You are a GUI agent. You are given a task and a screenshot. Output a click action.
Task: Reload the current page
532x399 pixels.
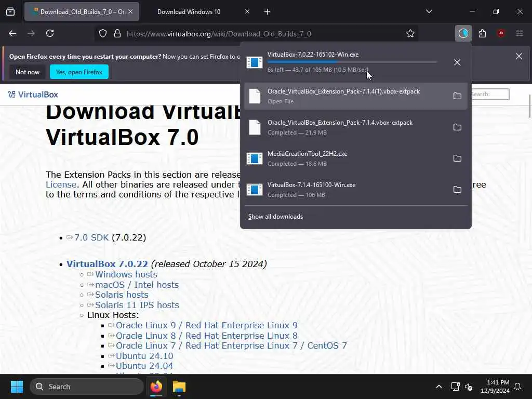point(50,33)
